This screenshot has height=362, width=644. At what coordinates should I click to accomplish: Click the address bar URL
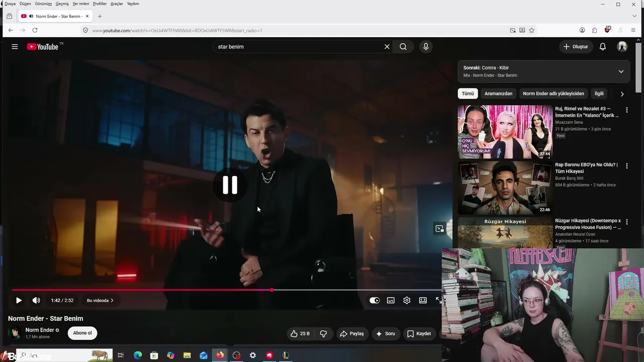(x=177, y=31)
